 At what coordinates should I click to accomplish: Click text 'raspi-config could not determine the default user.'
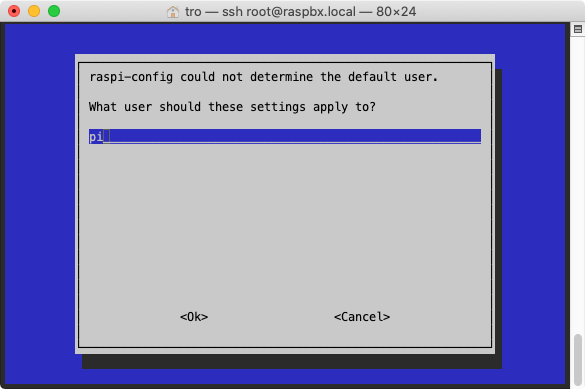click(263, 77)
